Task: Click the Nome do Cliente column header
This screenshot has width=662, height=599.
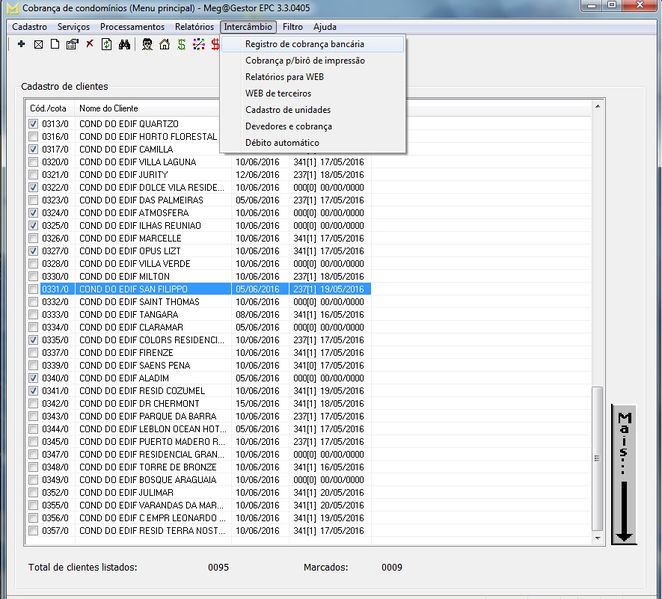Action: 108,108
